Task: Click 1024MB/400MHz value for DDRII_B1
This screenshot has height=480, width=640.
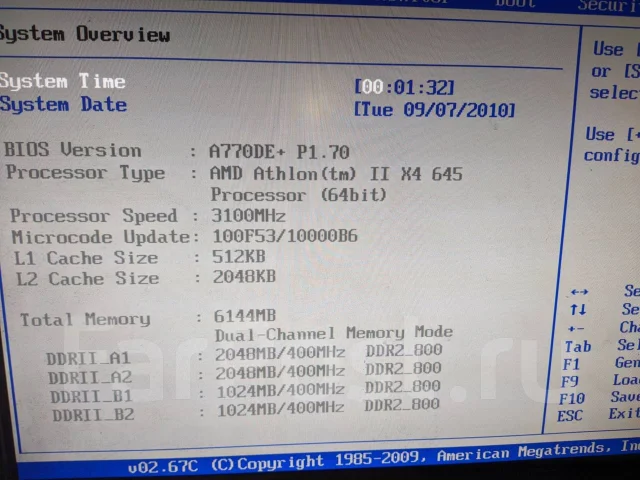Action: pyautogui.click(x=281, y=391)
